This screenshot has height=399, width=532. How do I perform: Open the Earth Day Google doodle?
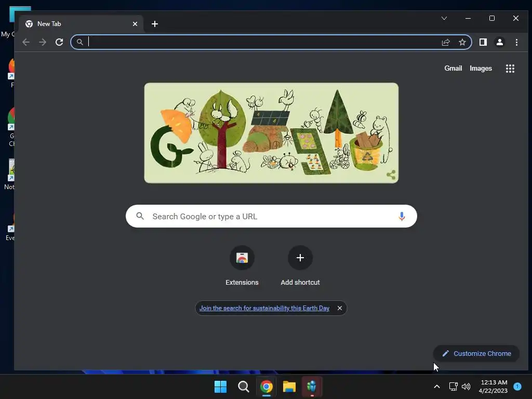point(271,133)
